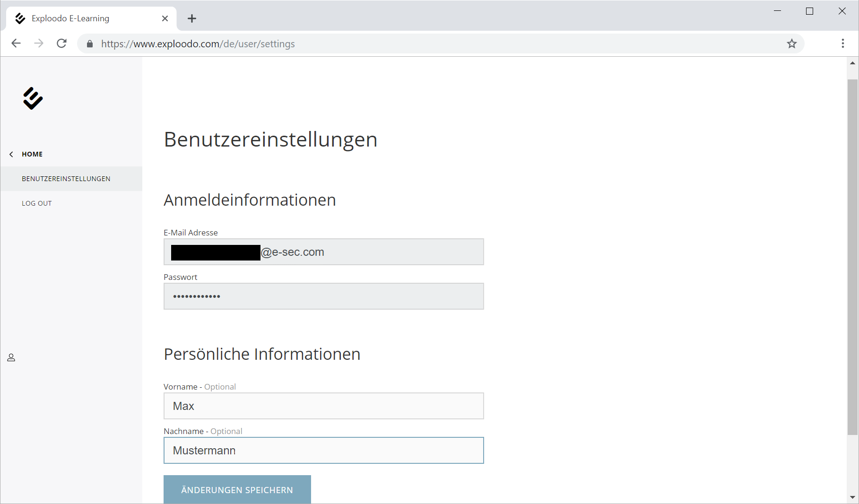Collapse menu with the HOME chevron
The height and width of the screenshot is (504, 859).
coord(11,154)
